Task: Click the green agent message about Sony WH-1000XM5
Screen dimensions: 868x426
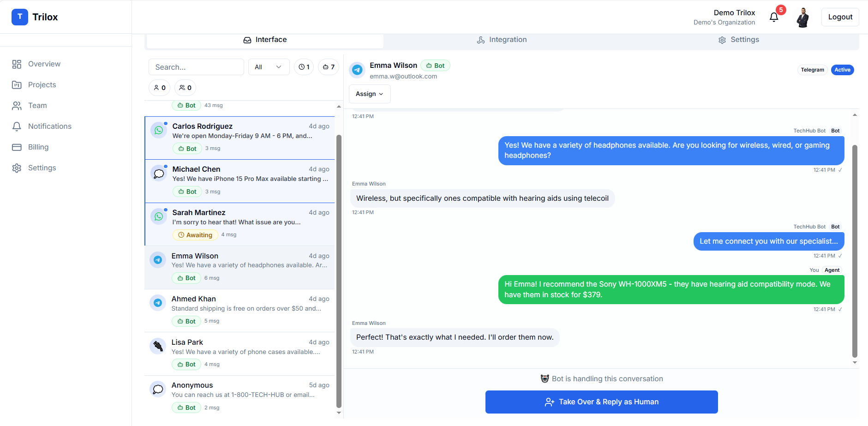Action: 671,289
